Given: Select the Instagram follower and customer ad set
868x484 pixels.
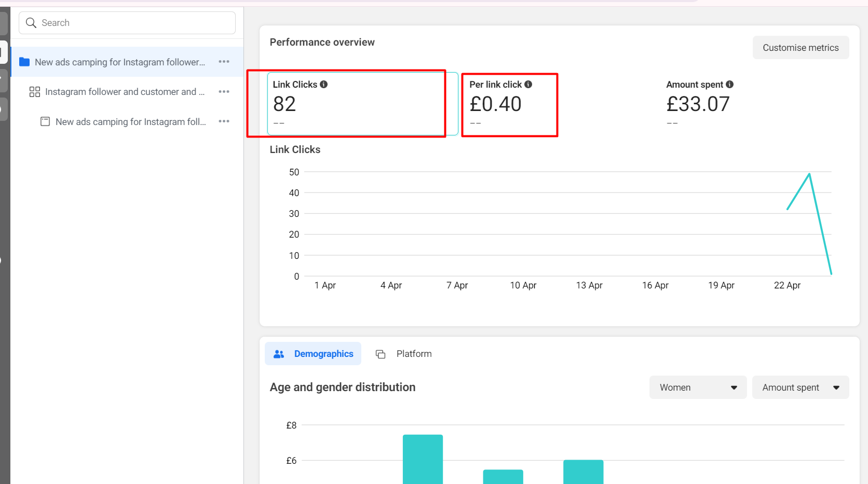Looking at the screenshot, I should [125, 92].
